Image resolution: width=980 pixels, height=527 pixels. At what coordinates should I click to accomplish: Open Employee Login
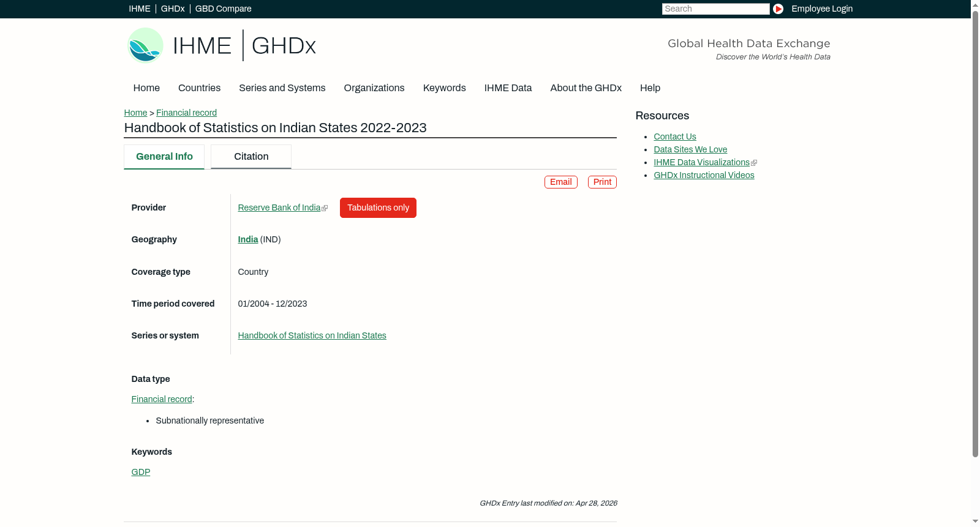(x=822, y=9)
